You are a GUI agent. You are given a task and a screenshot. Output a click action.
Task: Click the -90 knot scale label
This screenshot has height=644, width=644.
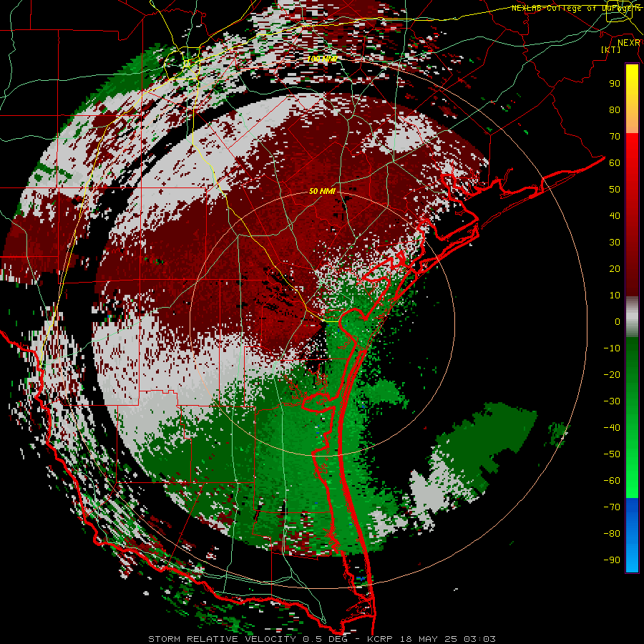612,560
